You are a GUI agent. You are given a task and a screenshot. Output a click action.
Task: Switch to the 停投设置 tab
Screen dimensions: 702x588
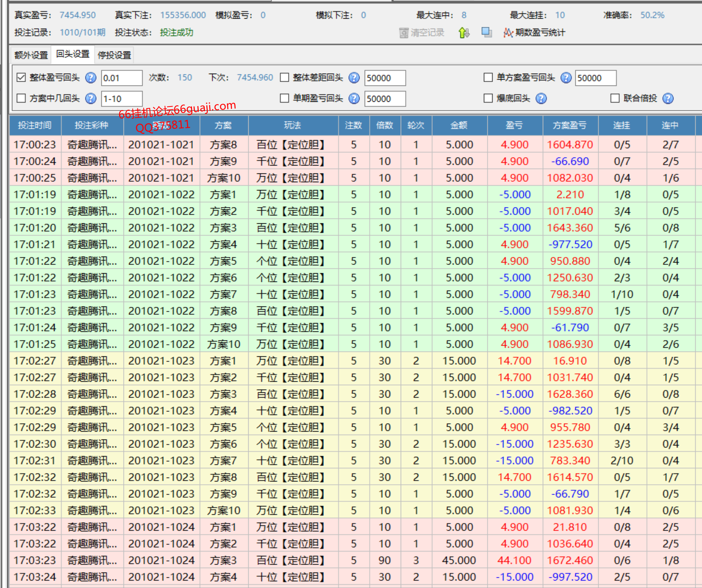pyautogui.click(x=114, y=55)
